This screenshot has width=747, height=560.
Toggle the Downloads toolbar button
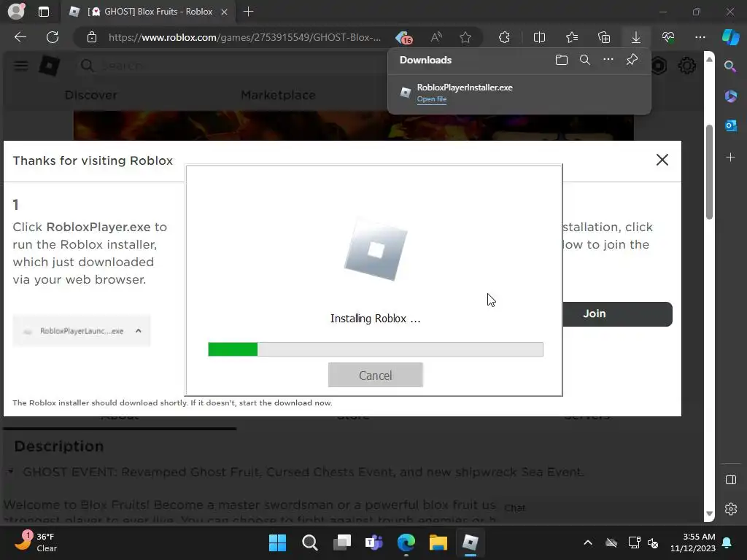click(636, 37)
